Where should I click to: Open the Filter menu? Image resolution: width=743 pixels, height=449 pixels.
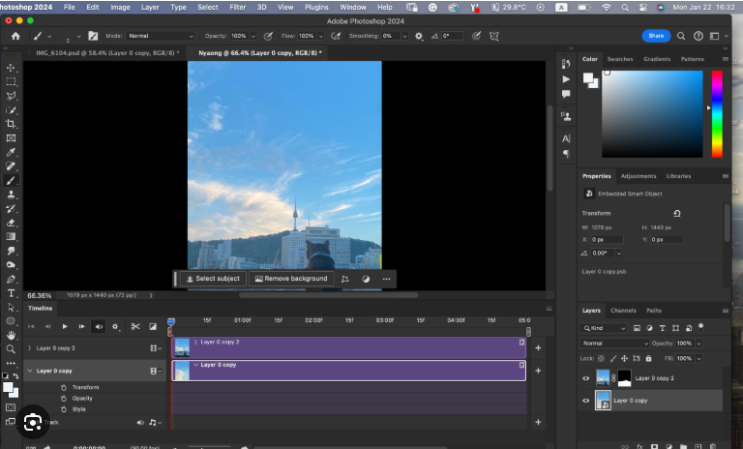pos(240,7)
